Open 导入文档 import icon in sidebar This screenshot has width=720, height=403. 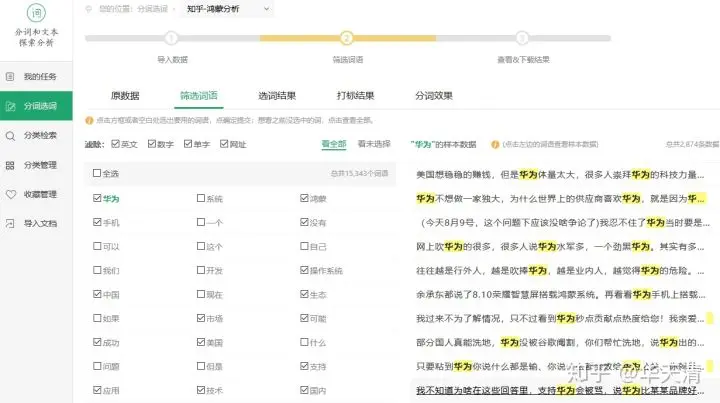tap(10, 224)
